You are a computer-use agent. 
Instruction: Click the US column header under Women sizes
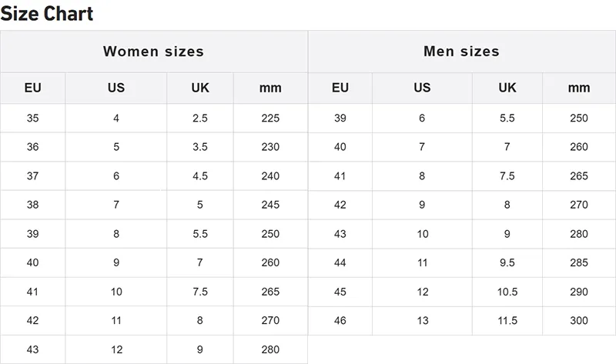116,88
